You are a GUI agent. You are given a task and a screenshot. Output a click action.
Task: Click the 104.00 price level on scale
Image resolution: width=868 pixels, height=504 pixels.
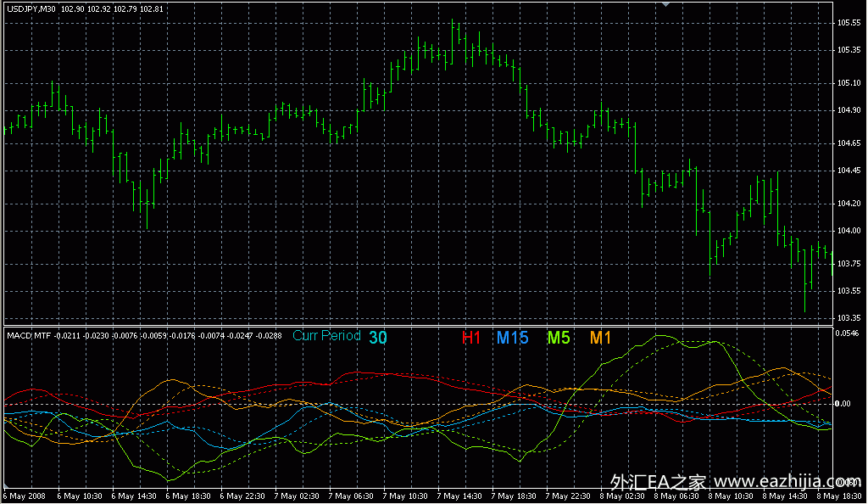tap(849, 232)
